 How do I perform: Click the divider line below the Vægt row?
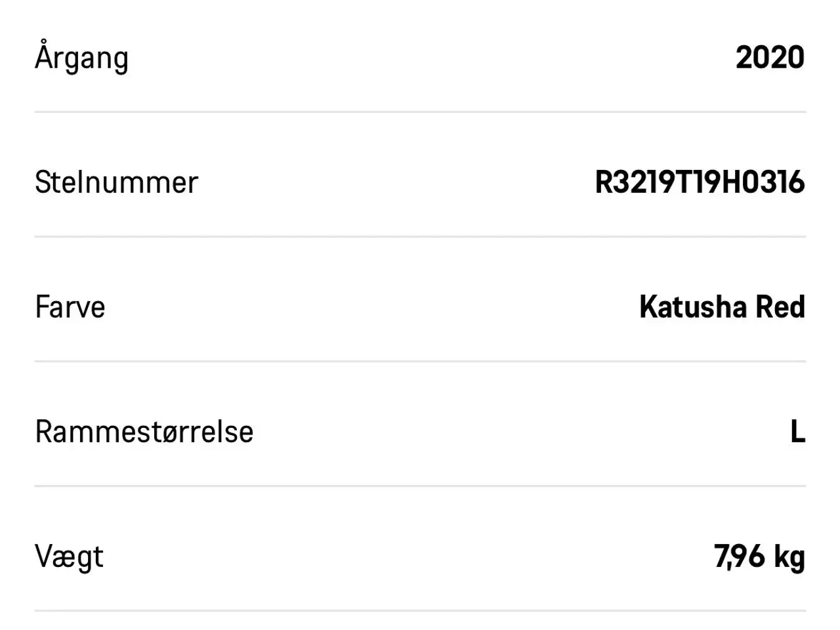420,611
